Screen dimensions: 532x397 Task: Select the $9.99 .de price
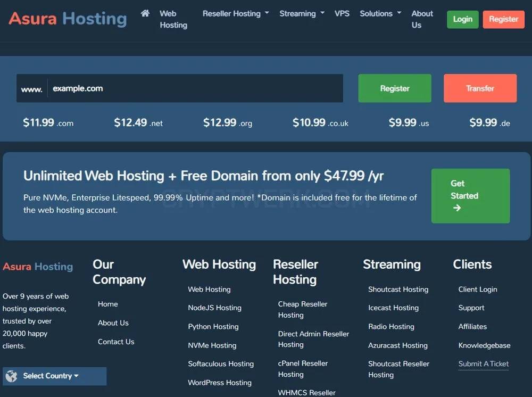pos(489,122)
